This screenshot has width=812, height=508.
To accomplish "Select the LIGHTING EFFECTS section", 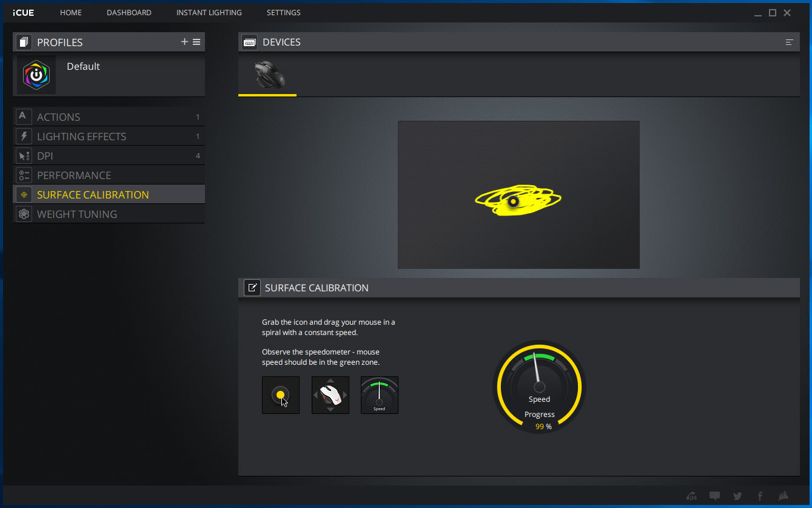I will click(109, 136).
